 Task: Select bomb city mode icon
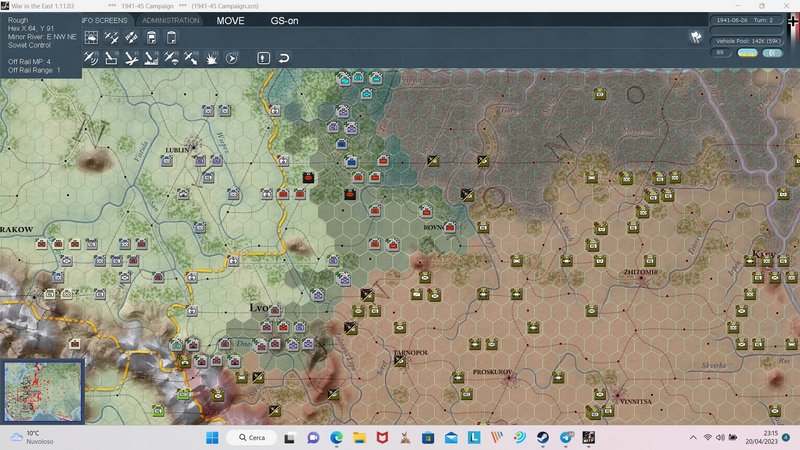tap(151, 58)
